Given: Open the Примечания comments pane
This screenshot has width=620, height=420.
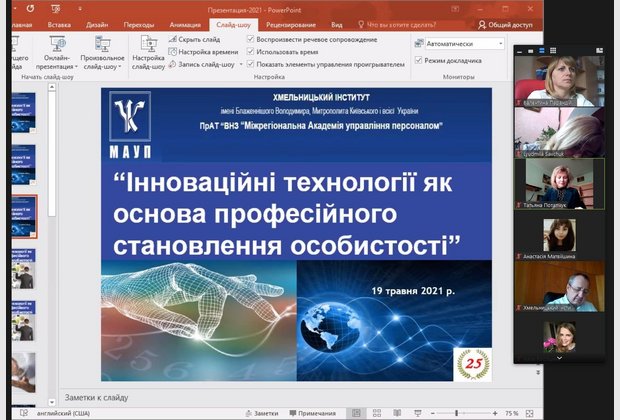Looking at the screenshot, I should click(312, 413).
